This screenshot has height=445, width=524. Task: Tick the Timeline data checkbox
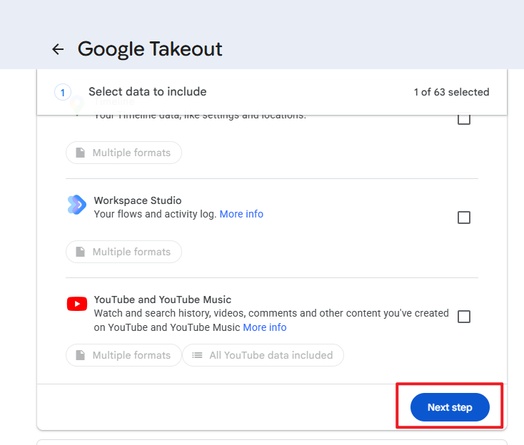point(464,120)
